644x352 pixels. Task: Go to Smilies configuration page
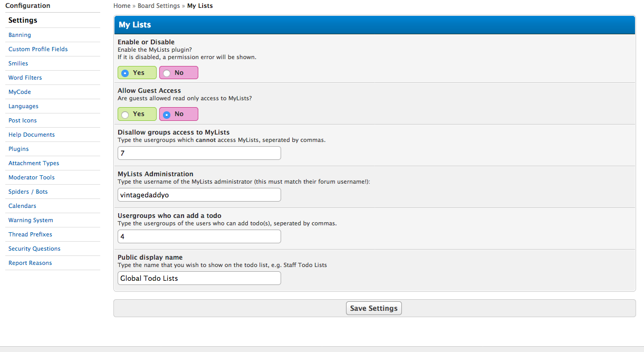pos(18,63)
